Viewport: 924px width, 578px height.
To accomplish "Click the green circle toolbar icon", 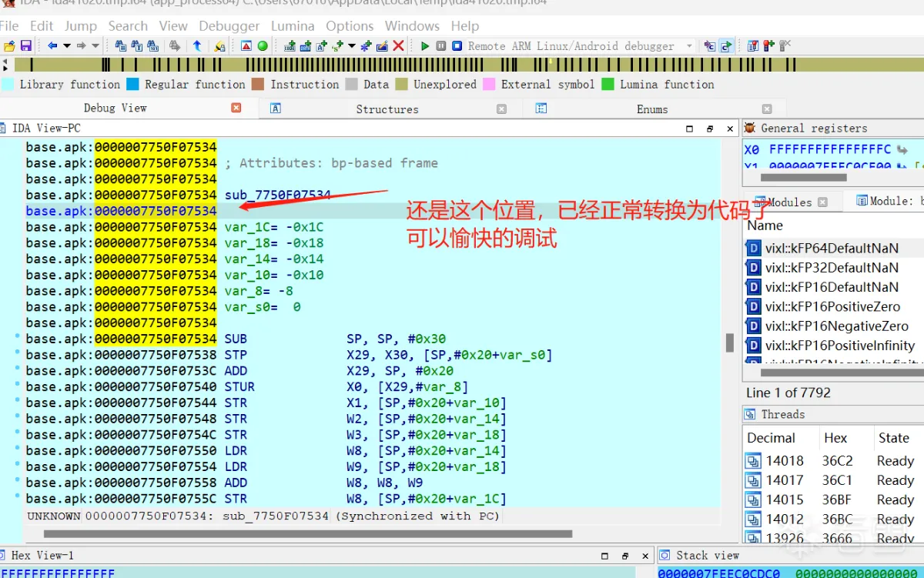I will 263,46.
